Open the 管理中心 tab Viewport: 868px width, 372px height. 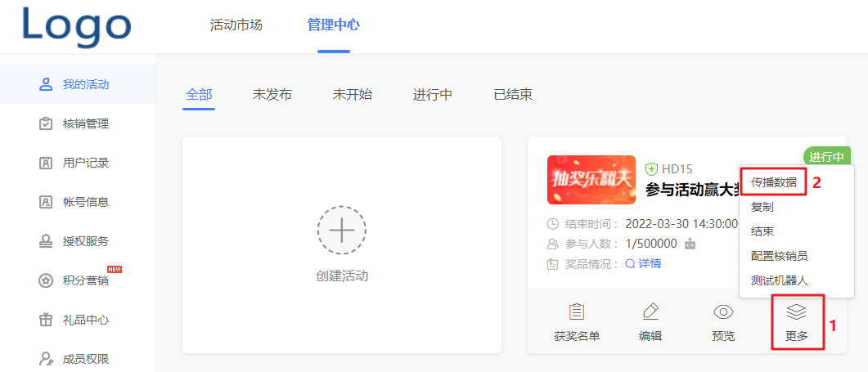pyautogui.click(x=334, y=25)
